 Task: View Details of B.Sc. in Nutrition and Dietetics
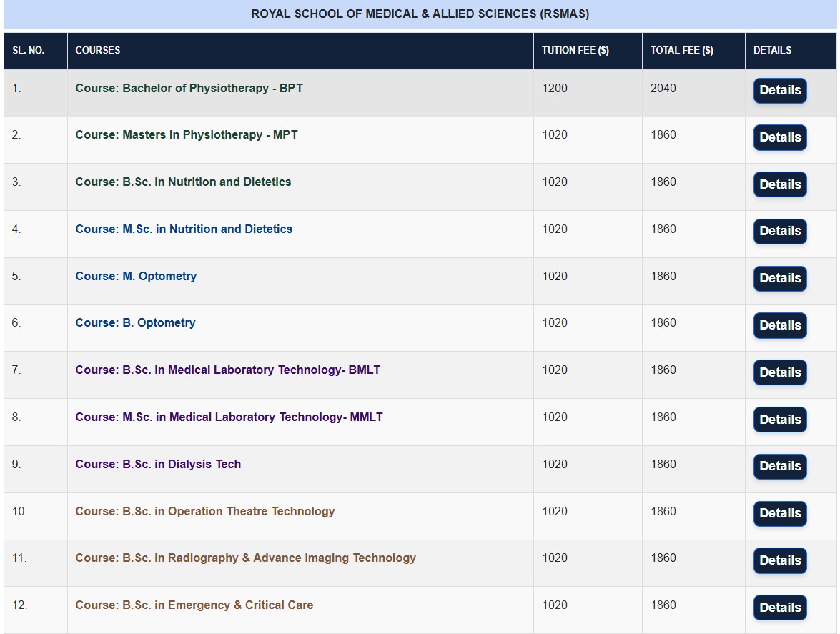779,184
